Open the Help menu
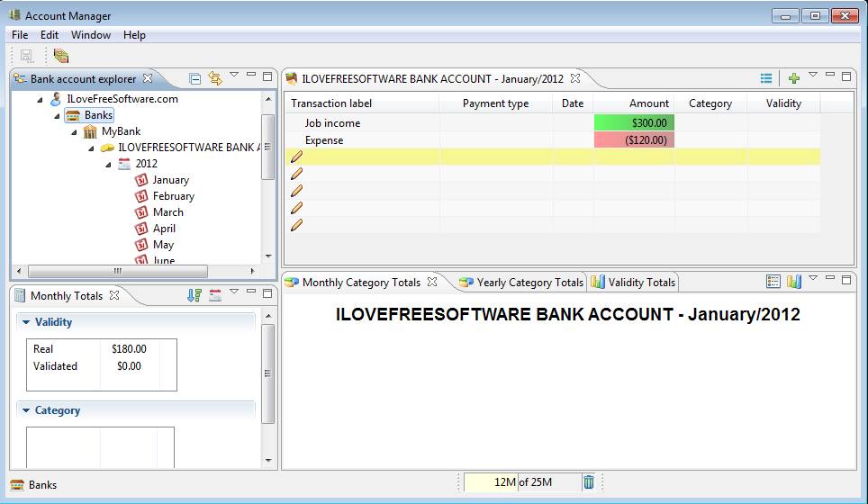The height and width of the screenshot is (504, 868). coord(134,35)
